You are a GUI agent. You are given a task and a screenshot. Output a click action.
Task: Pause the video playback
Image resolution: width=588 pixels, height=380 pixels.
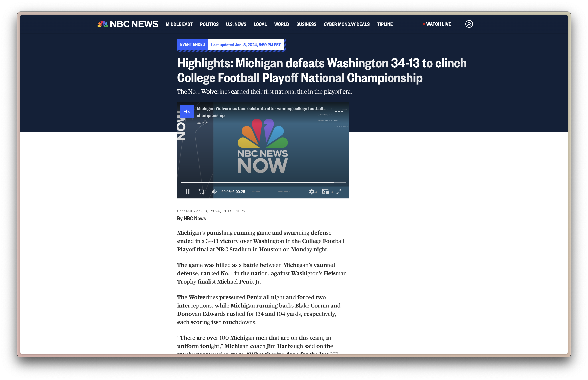187,192
